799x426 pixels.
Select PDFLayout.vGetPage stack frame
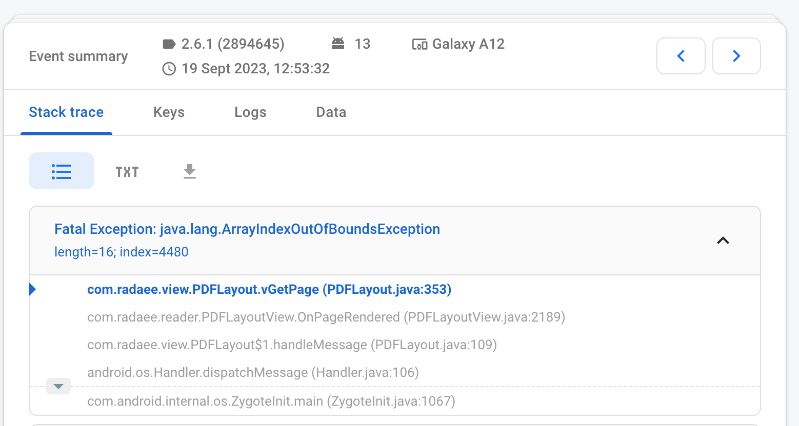(269, 289)
